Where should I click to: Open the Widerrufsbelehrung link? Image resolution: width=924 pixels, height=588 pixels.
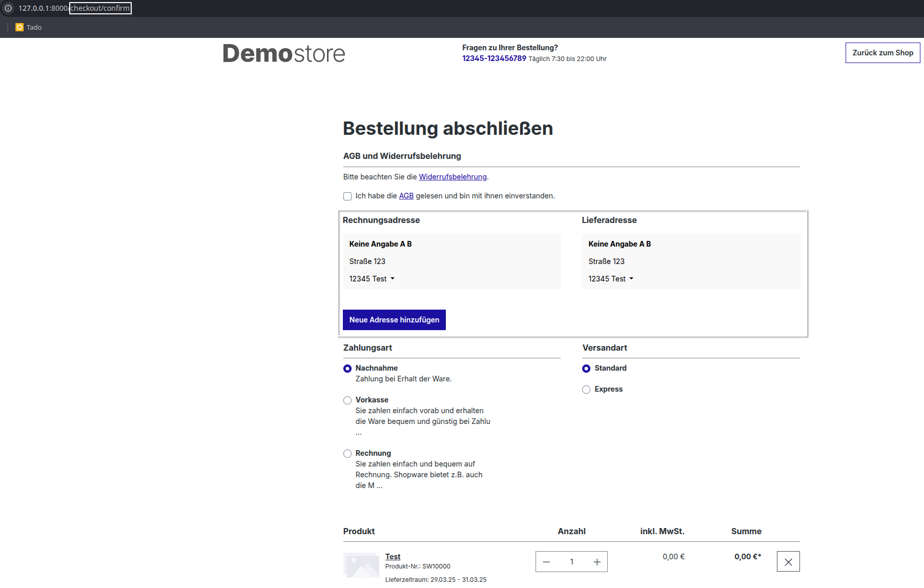pos(453,177)
